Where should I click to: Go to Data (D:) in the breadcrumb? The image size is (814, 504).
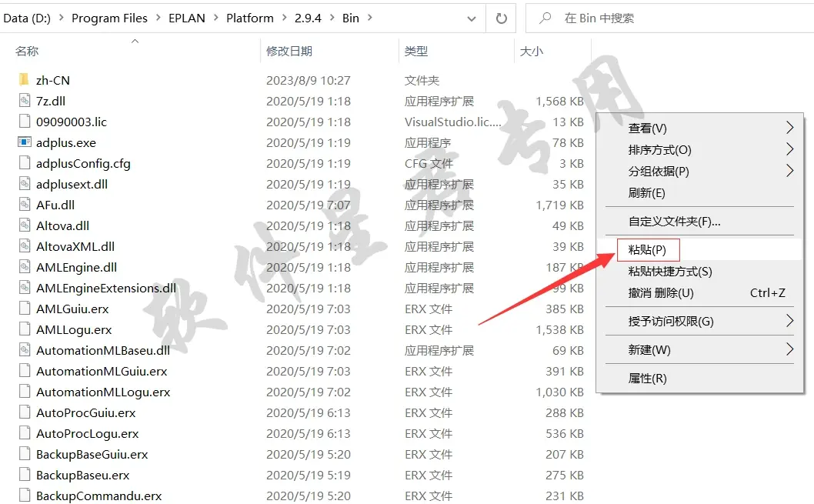(27, 18)
